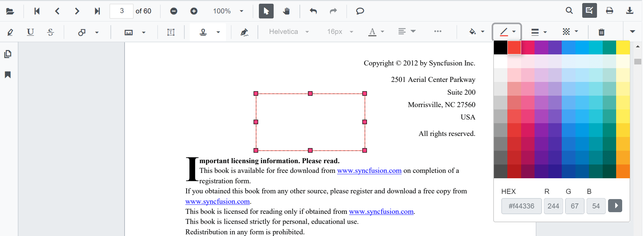
Task: Toggle the edit annotation toolbar button
Action: (x=589, y=11)
